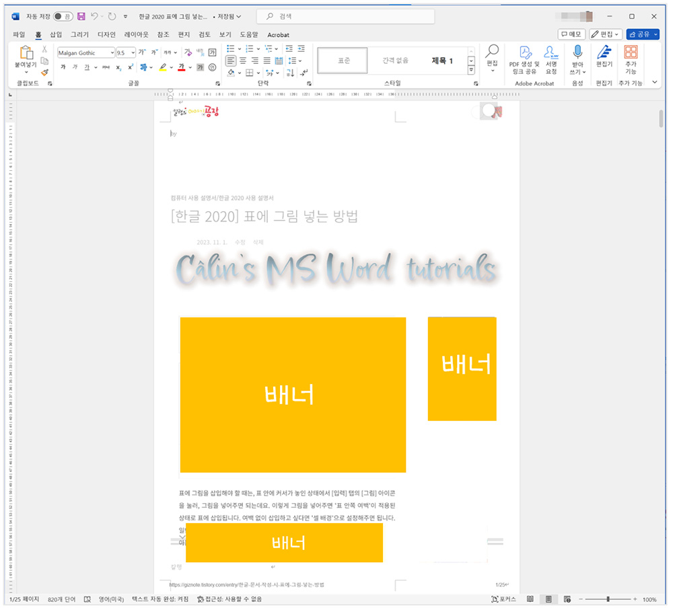The width and height of the screenshot is (673, 616).
Task: Clear all formatting with eraser icon
Action: (188, 52)
